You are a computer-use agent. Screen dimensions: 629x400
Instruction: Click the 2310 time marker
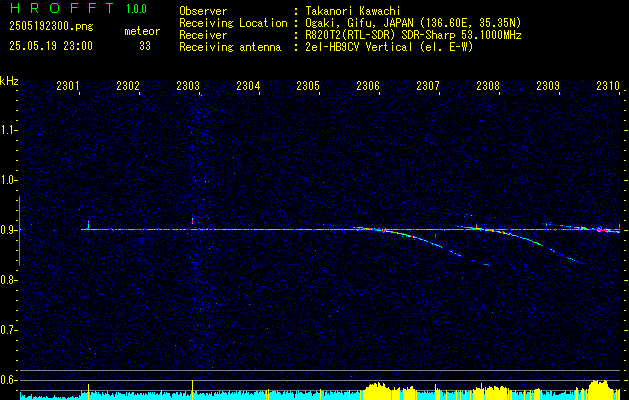(x=608, y=85)
